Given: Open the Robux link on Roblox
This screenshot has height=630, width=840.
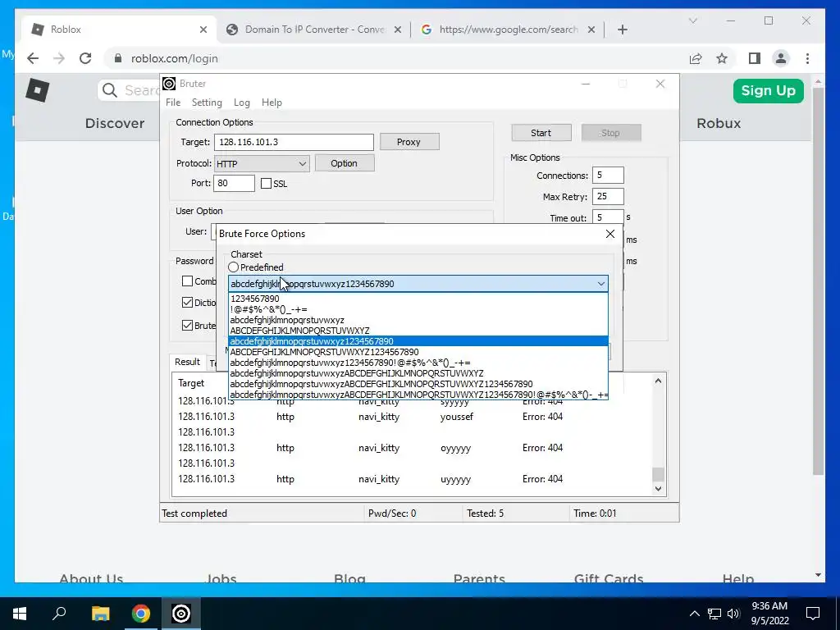Looking at the screenshot, I should coord(719,123).
